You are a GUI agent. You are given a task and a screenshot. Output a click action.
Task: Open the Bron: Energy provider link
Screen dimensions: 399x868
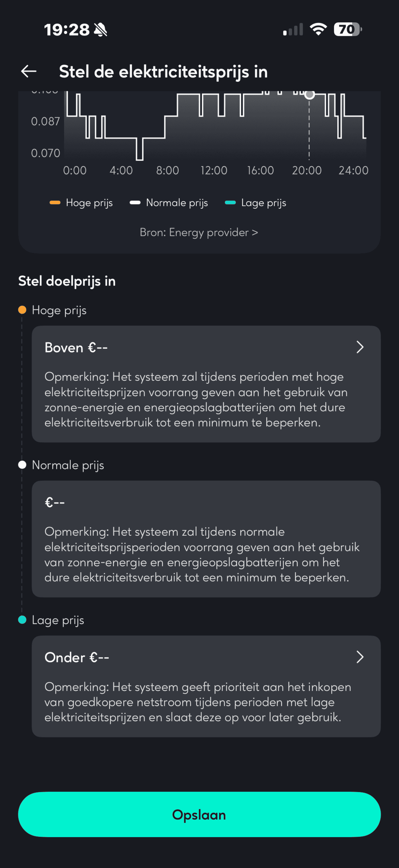pos(199,233)
